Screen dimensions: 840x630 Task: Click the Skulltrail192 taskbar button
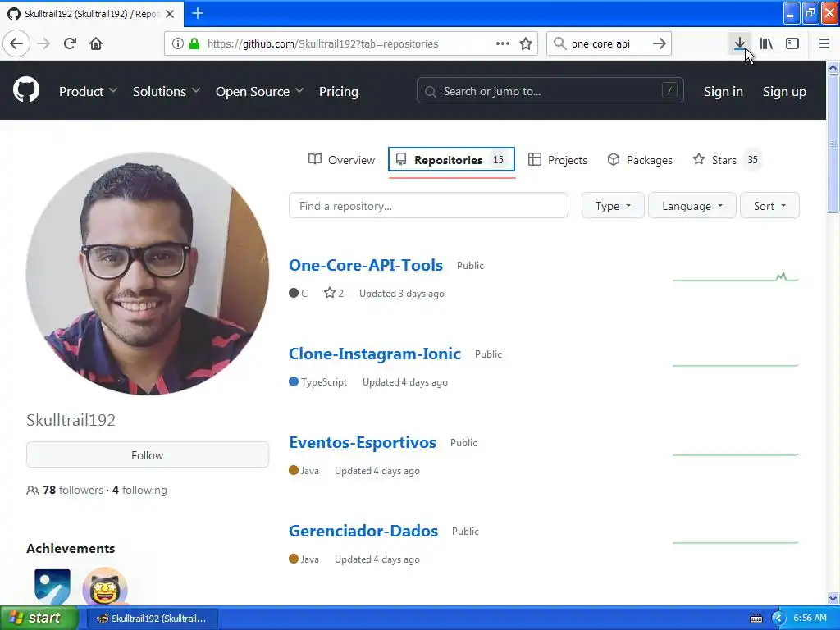click(152, 619)
